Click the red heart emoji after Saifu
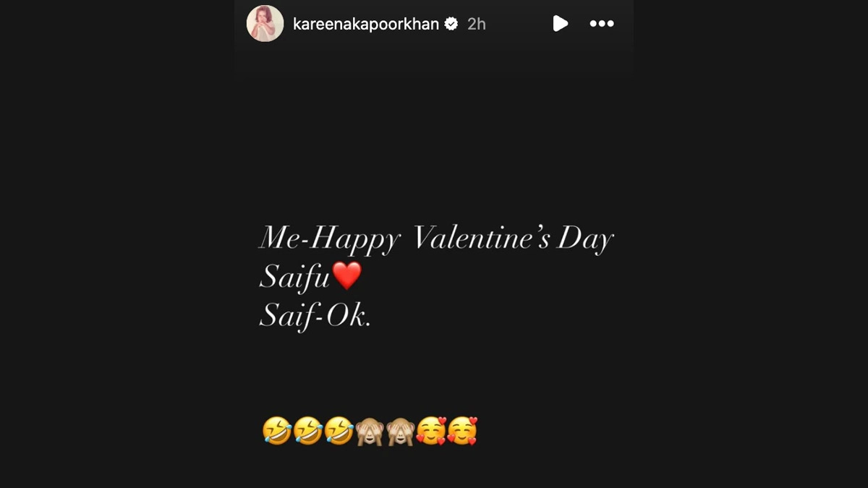 [x=346, y=277]
